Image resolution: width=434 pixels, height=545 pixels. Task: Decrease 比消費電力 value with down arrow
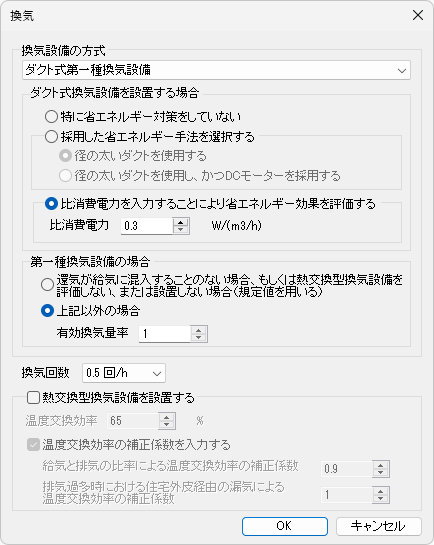tap(180, 230)
